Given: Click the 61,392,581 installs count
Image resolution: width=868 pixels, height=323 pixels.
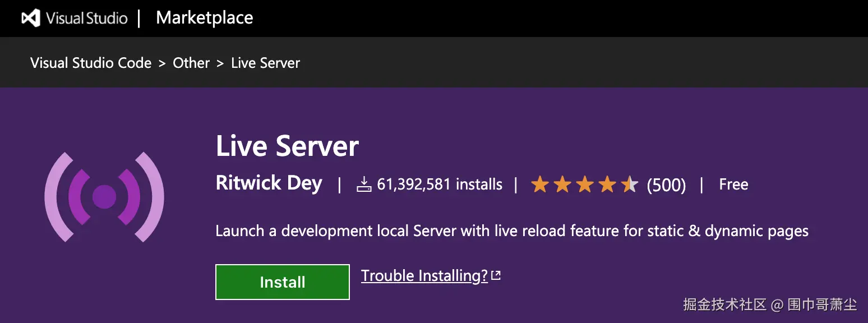Looking at the screenshot, I should [x=440, y=184].
